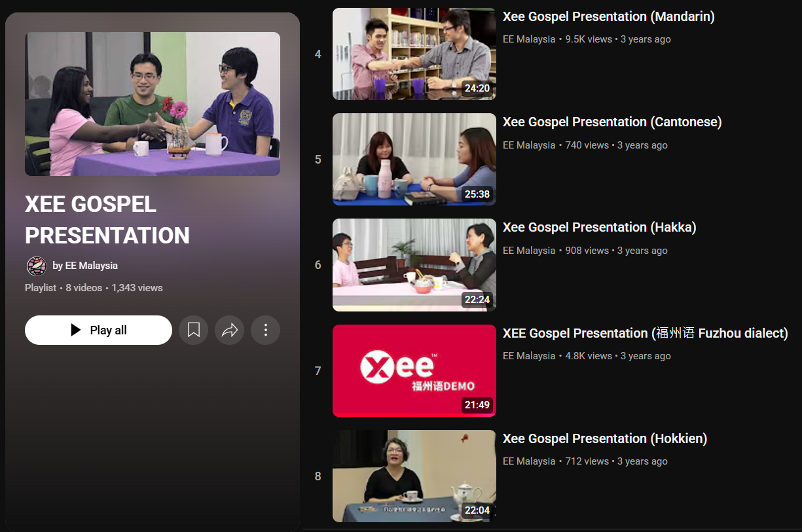Click index number 7 beside Fuzhou video
Screen dimensions: 802x532
(318, 371)
